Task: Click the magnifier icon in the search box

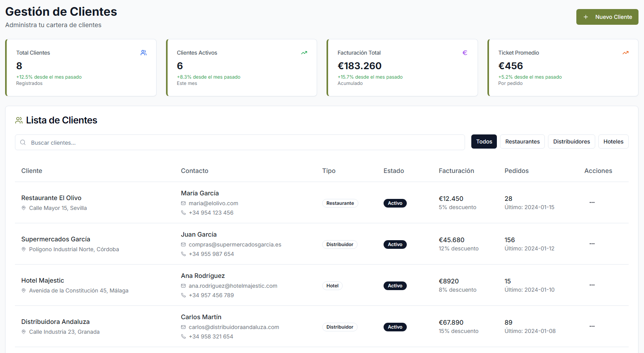Action: pyautogui.click(x=23, y=142)
